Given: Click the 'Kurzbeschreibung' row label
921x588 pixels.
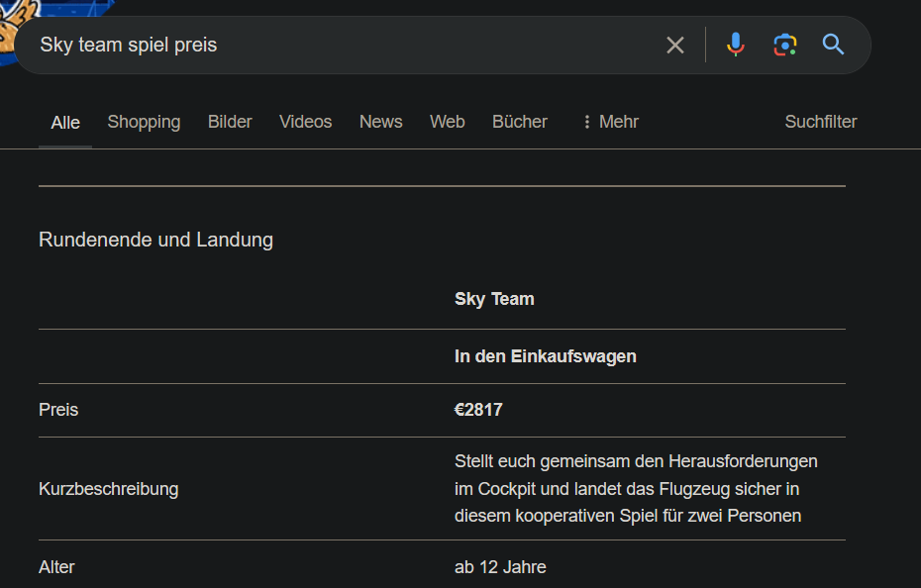Looking at the screenshot, I should click(x=108, y=489).
